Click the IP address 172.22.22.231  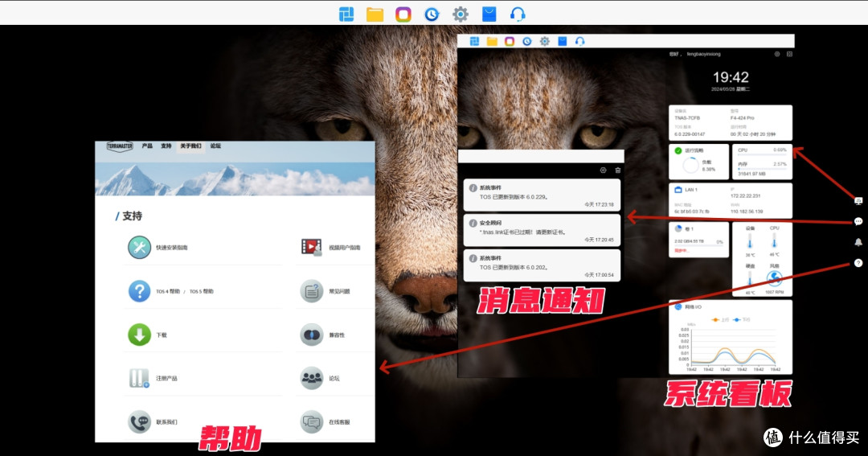[745, 196]
